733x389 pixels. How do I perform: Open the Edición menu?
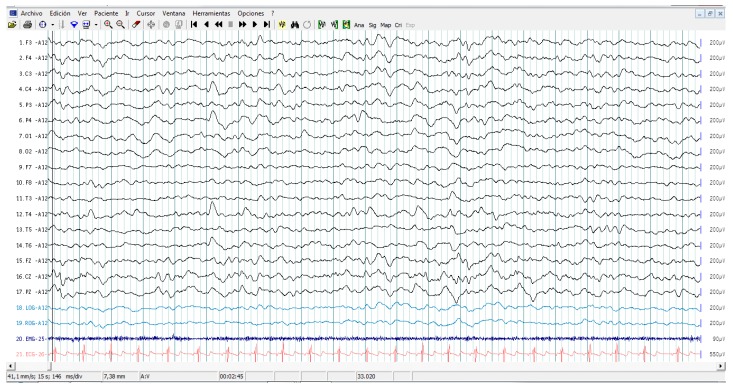click(60, 14)
